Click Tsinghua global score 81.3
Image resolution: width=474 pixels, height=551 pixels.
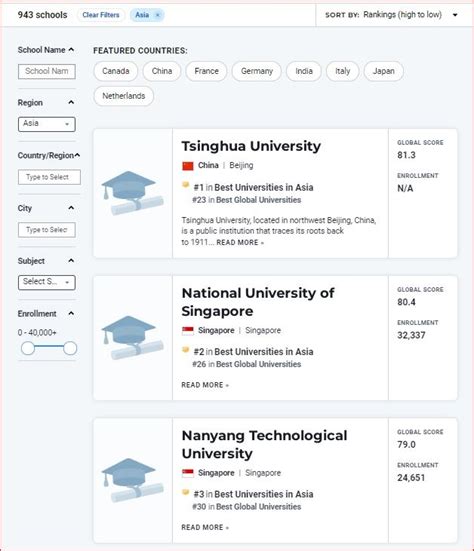[406, 155]
